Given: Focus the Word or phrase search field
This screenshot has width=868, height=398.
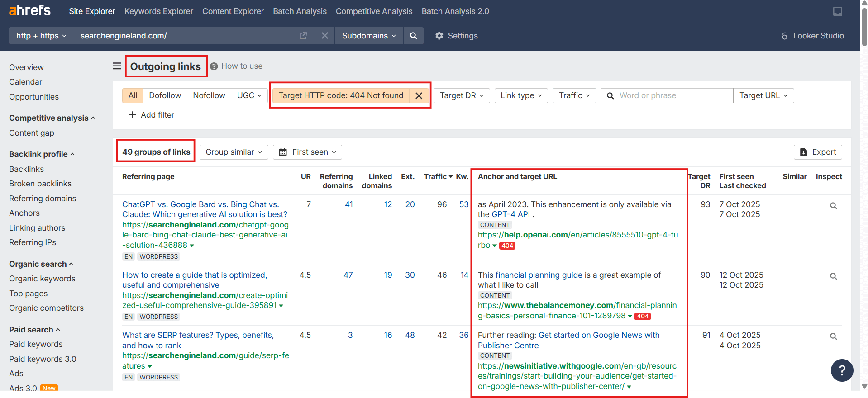Looking at the screenshot, I should pos(667,95).
